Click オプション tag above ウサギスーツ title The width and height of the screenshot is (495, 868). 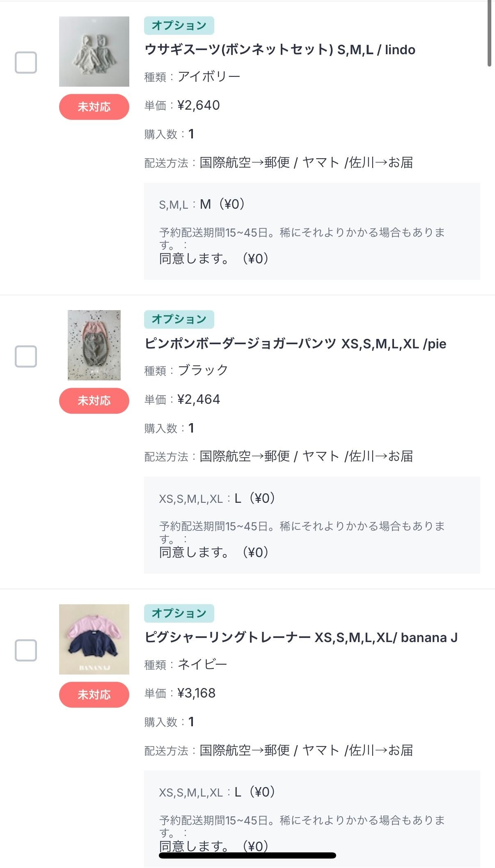pyautogui.click(x=179, y=25)
